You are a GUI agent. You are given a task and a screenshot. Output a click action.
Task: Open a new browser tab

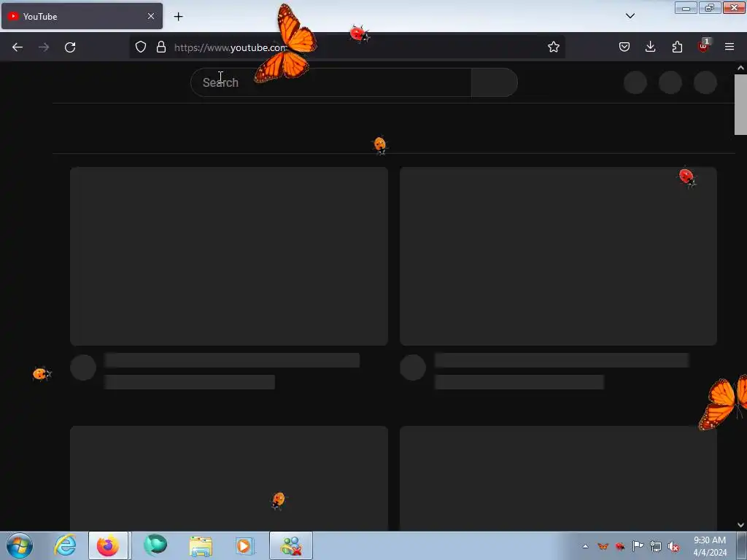point(178,17)
